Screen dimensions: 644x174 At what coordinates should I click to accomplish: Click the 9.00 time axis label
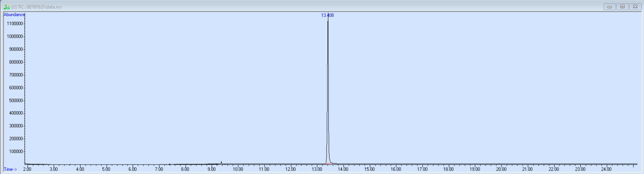[211, 169]
